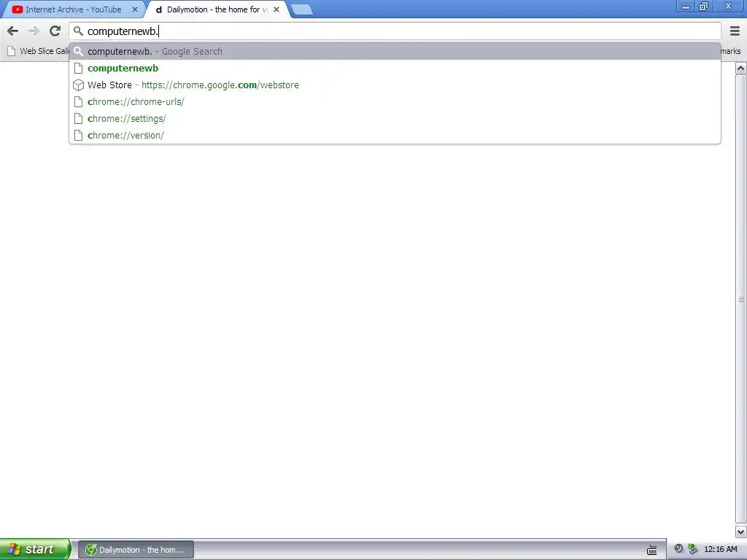Click the vertical scrollbar thumb grip

741,300
